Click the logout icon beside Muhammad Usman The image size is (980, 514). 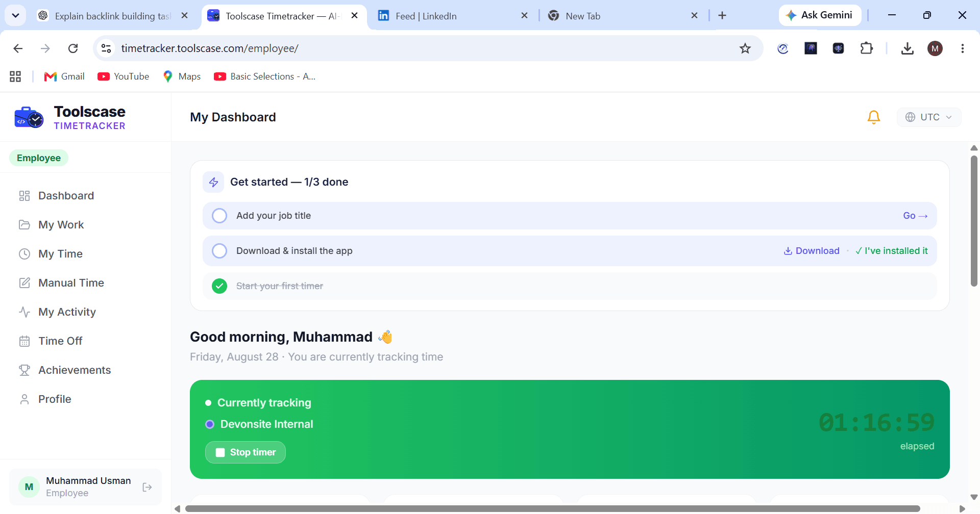148,487
